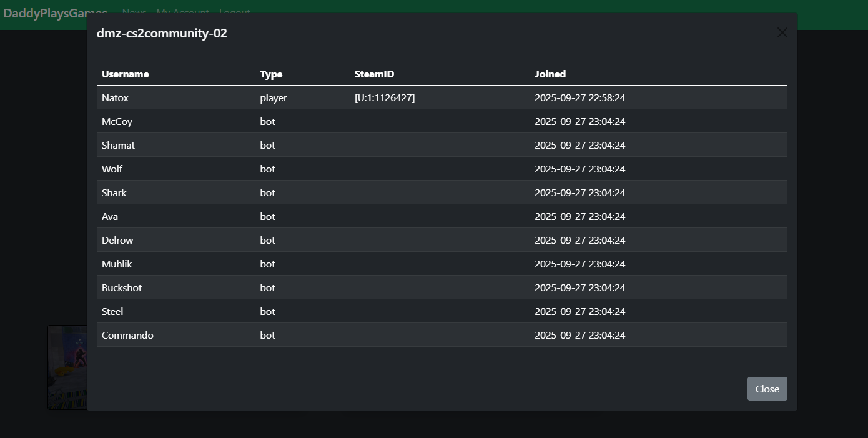The height and width of the screenshot is (438, 868).
Task: Click the Wolf bot entry
Action: 112,169
